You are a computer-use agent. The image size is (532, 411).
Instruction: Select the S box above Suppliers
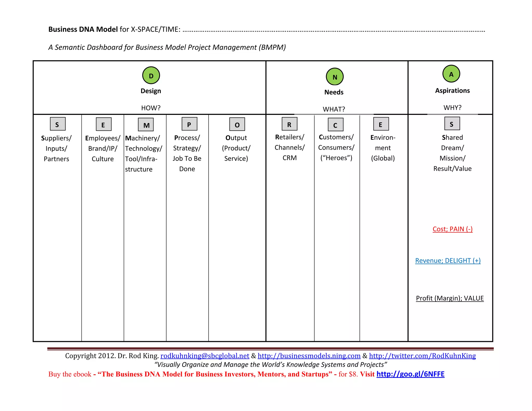58,124
